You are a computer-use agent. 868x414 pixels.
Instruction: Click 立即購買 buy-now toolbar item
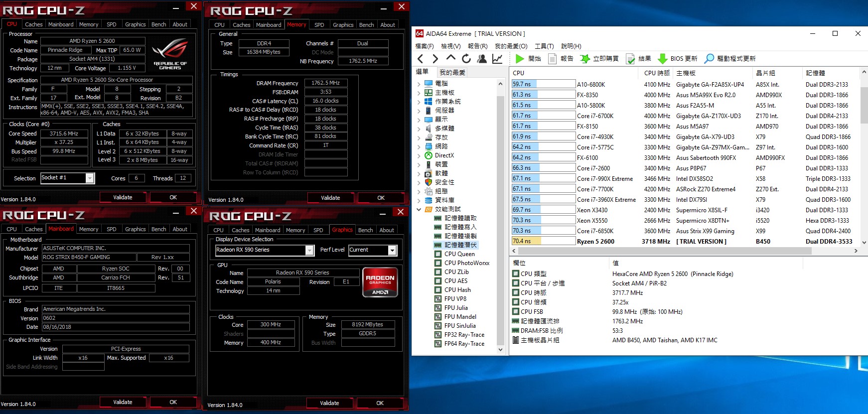tap(599, 59)
